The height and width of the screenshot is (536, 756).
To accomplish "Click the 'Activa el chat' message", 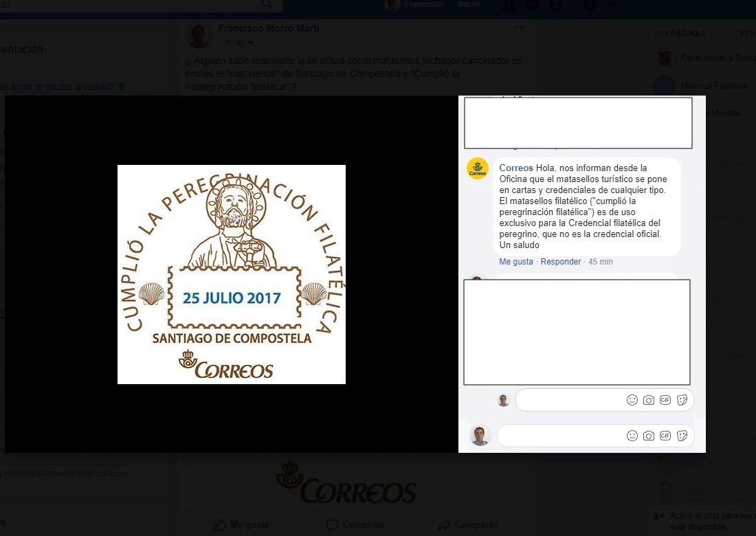I will (x=713, y=522).
